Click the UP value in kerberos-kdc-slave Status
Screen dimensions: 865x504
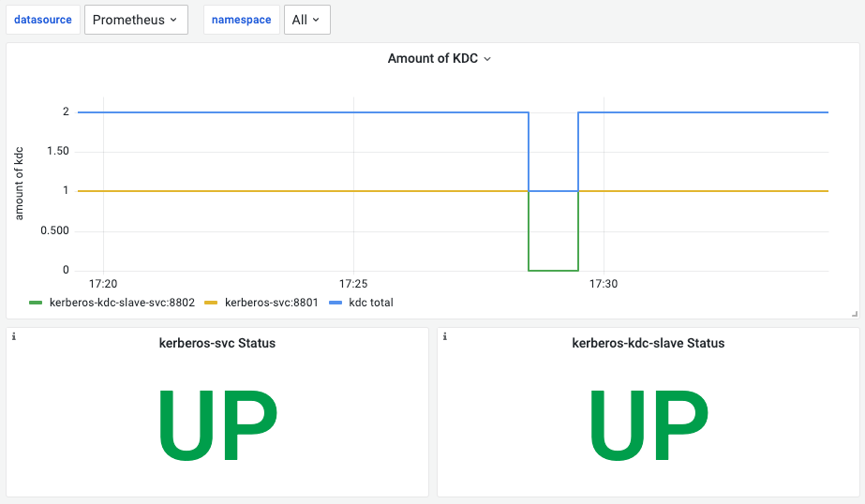click(649, 425)
